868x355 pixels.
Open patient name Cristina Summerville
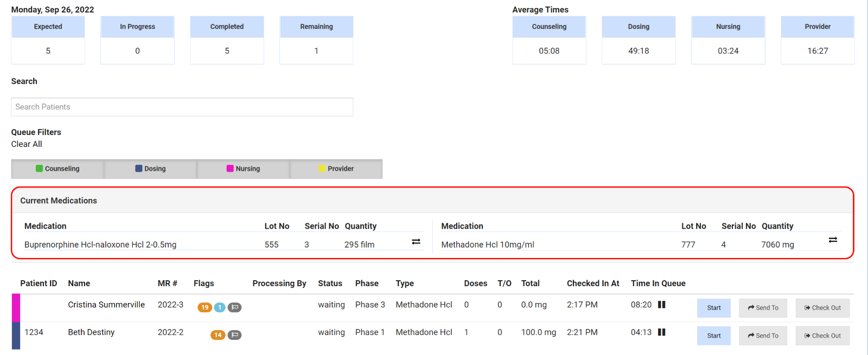[106, 305]
